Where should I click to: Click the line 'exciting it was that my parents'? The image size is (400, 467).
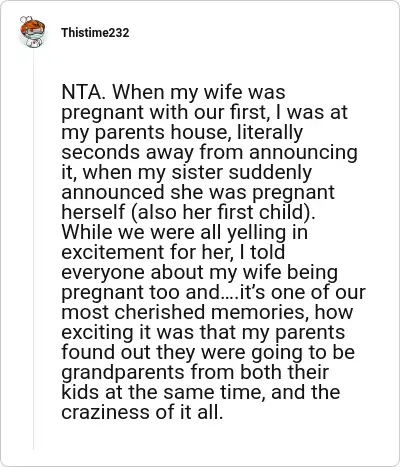203,332
